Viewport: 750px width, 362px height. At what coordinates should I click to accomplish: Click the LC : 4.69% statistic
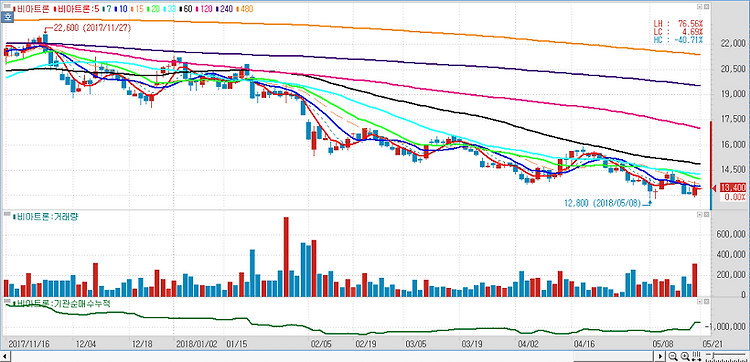[678, 32]
